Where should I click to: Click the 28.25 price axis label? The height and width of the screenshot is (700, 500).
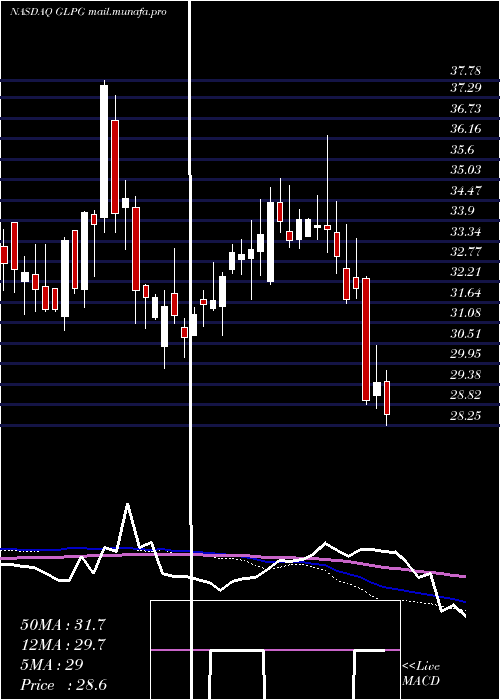coord(466,416)
